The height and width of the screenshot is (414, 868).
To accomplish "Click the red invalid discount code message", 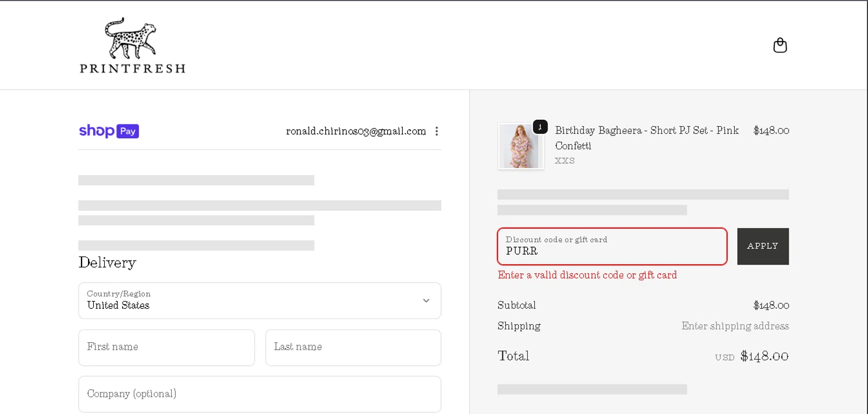I will pyautogui.click(x=587, y=275).
